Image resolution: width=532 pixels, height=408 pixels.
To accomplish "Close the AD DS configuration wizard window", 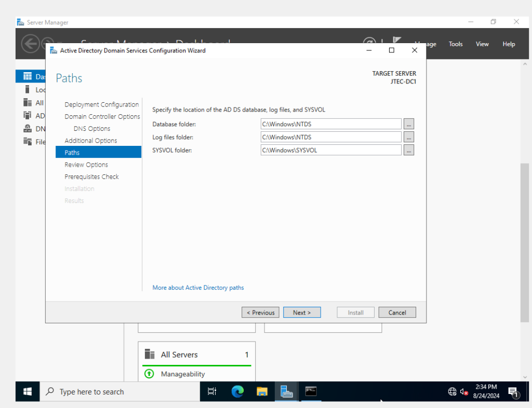I will pyautogui.click(x=415, y=50).
